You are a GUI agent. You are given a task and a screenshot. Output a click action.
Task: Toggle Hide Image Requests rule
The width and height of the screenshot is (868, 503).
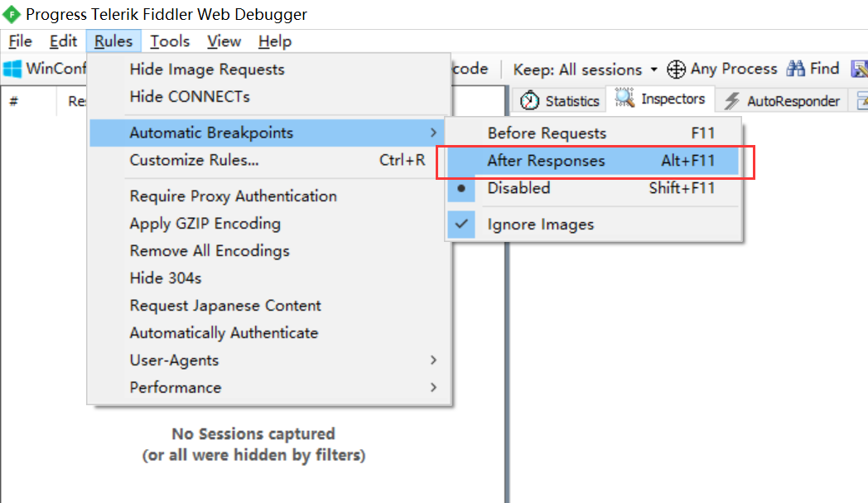click(269, 70)
